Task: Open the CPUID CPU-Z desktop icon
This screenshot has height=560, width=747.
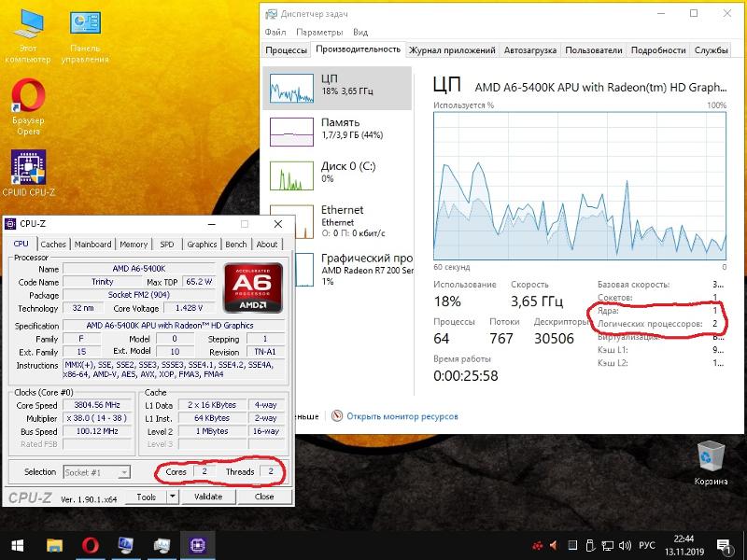Action: point(28,168)
